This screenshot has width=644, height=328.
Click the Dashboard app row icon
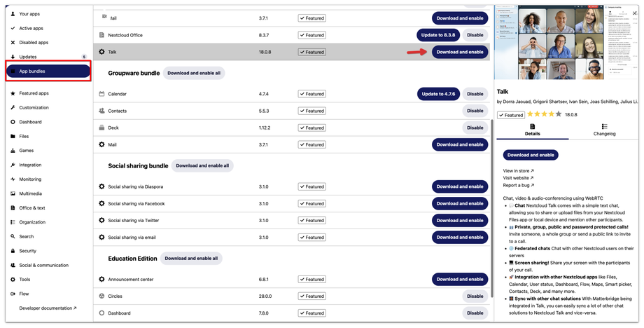click(102, 313)
